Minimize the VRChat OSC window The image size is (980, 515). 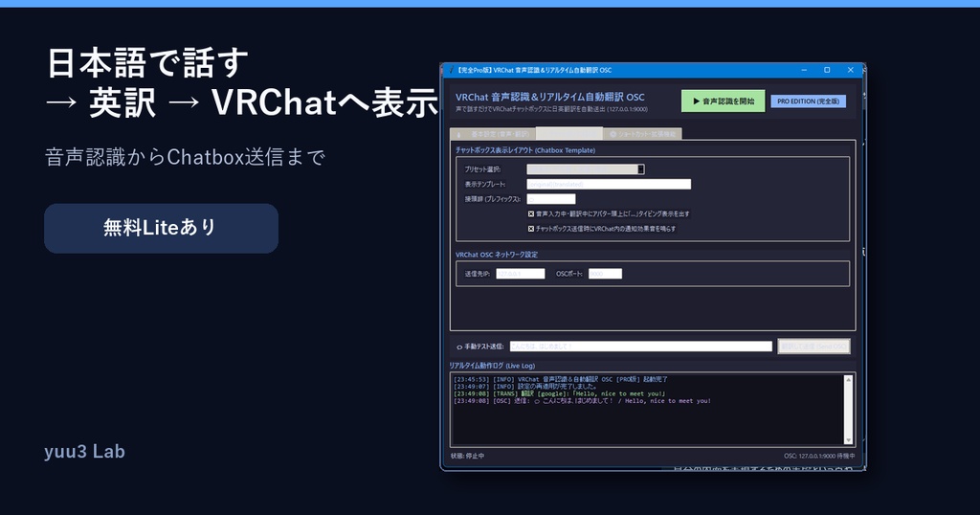804,70
